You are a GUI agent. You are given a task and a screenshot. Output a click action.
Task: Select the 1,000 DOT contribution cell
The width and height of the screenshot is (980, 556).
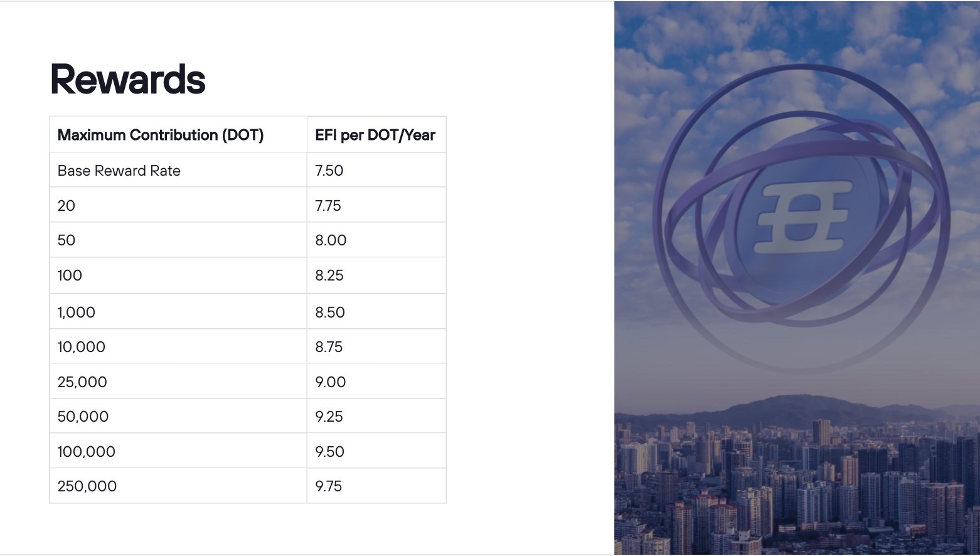point(178,311)
